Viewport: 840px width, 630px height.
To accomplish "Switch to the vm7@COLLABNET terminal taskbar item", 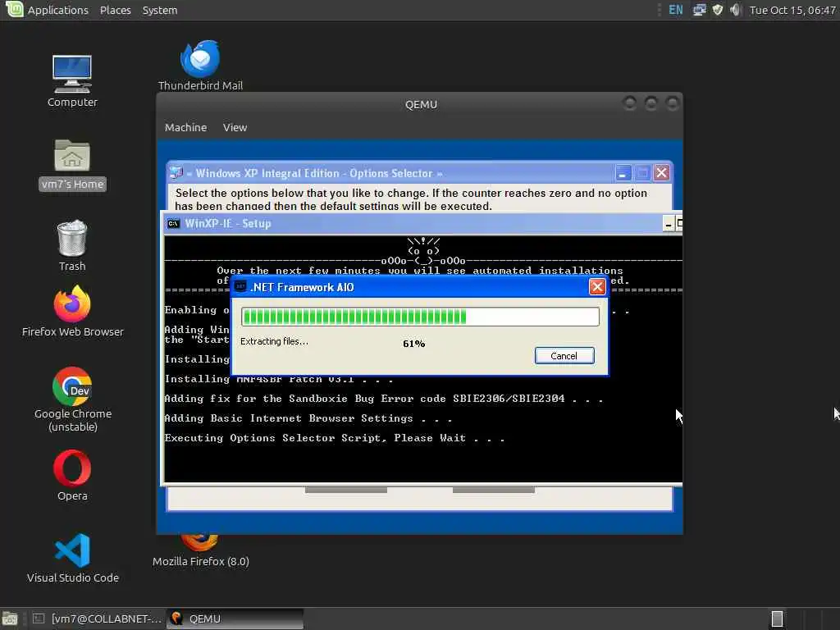I will tap(98, 619).
